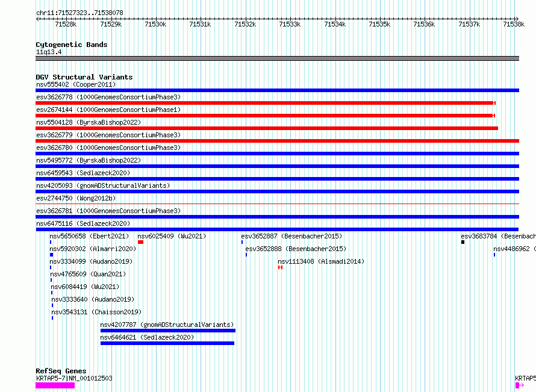The image size is (536, 392).
Task: Click the gray 11q13.4 cytogenetic band bar
Action: pyautogui.click(x=277, y=58)
